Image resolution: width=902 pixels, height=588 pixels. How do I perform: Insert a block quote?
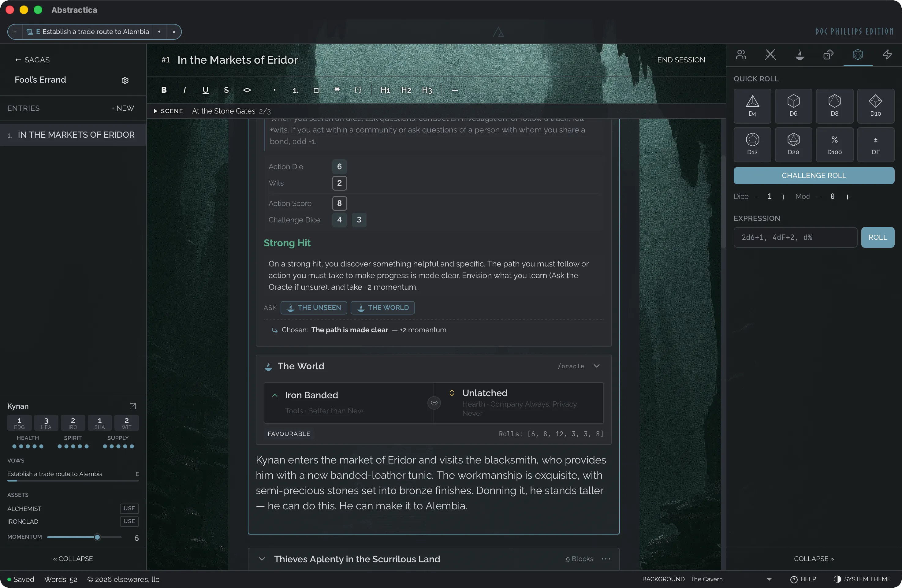(x=337, y=90)
